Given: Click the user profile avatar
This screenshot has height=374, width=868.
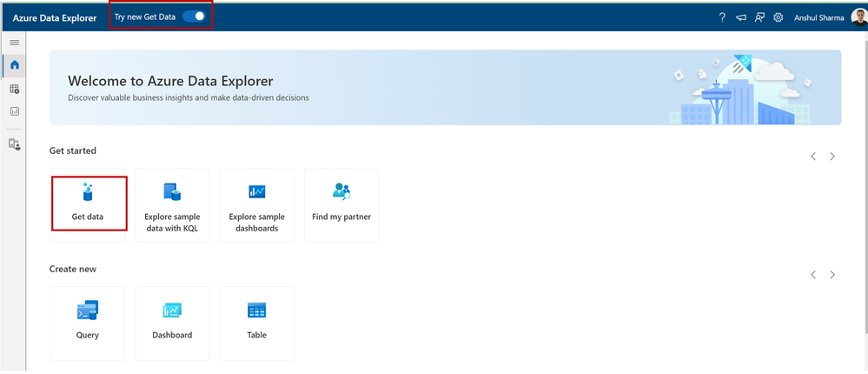Looking at the screenshot, I should [859, 17].
